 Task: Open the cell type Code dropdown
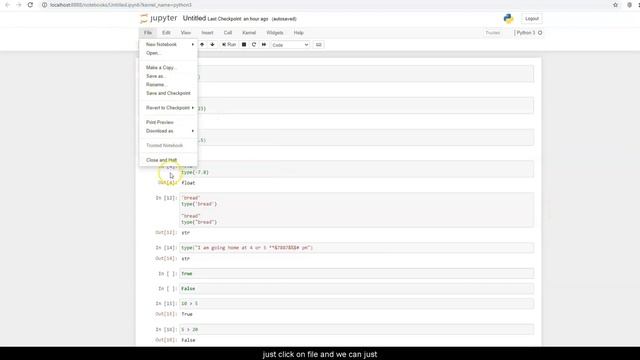(x=290, y=45)
